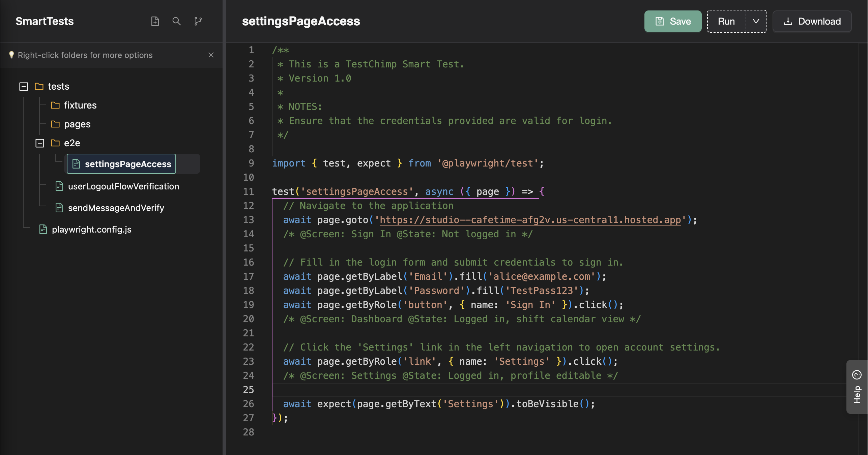Image resolution: width=868 pixels, height=455 pixels.
Task: Dismiss the right-click folders tip banner
Action: point(211,55)
